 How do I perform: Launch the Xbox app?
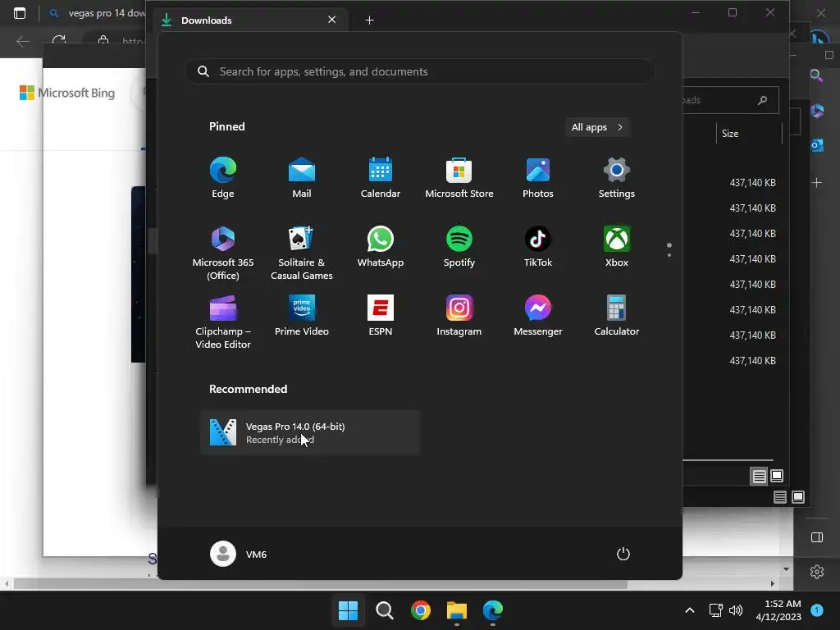pyautogui.click(x=617, y=246)
